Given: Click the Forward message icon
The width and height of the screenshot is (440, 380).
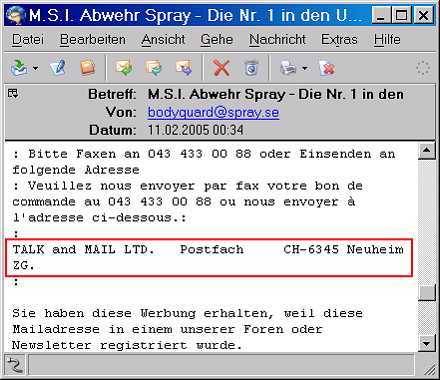Looking at the screenshot, I should pos(184,68).
